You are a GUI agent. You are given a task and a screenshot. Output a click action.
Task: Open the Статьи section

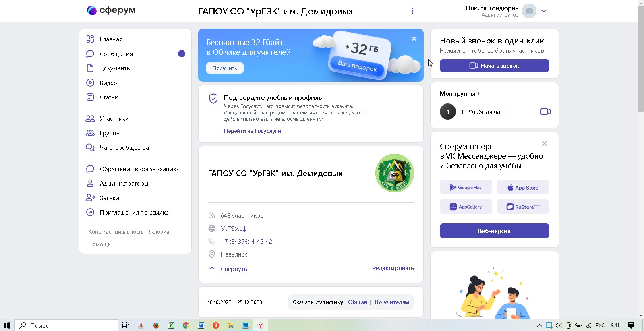point(109,97)
